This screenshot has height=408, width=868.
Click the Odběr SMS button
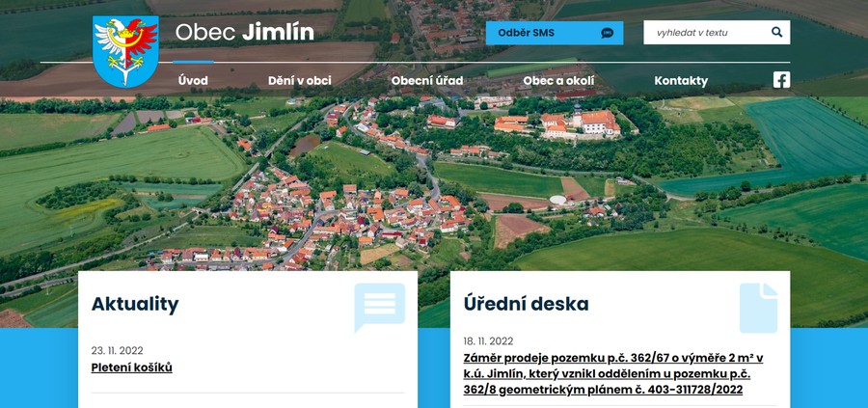pyautogui.click(x=555, y=33)
